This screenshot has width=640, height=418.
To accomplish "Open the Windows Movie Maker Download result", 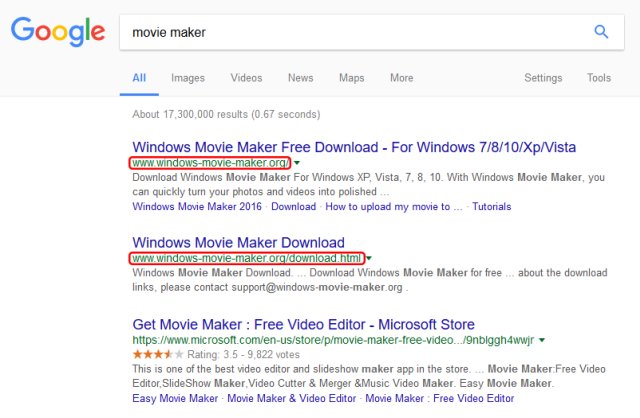I will [238, 242].
